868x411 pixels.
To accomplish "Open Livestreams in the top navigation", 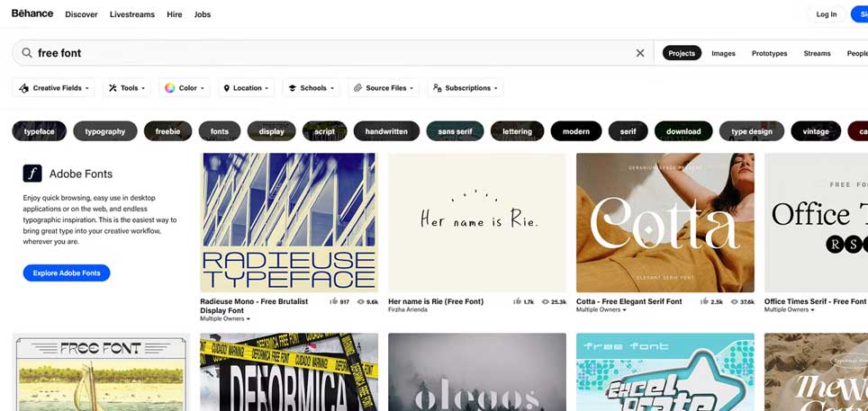I will 132,14.
